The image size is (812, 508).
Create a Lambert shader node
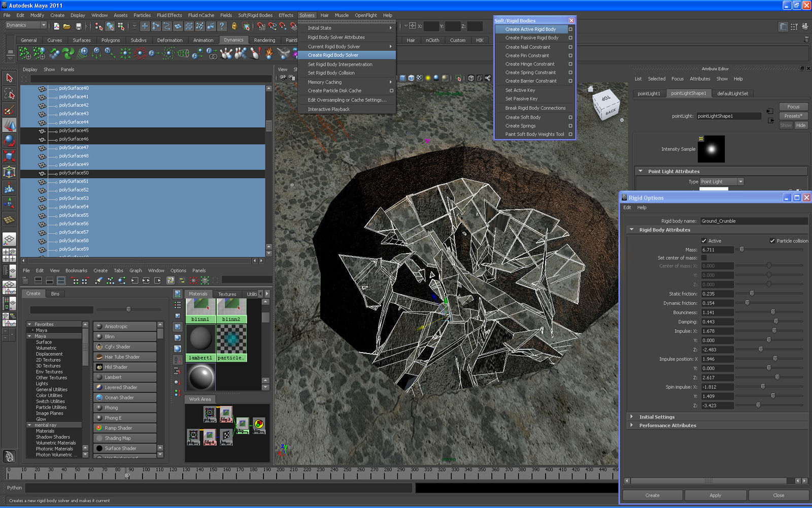tap(125, 377)
